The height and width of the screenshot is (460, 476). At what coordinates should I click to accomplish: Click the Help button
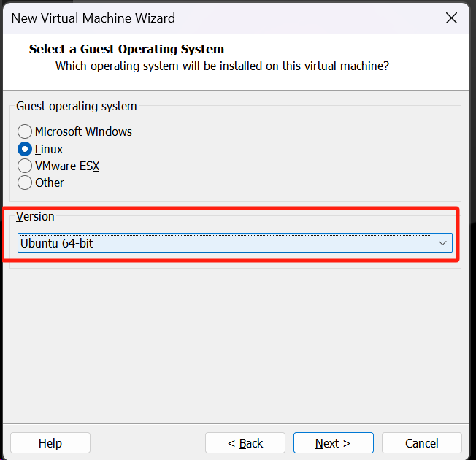point(50,443)
